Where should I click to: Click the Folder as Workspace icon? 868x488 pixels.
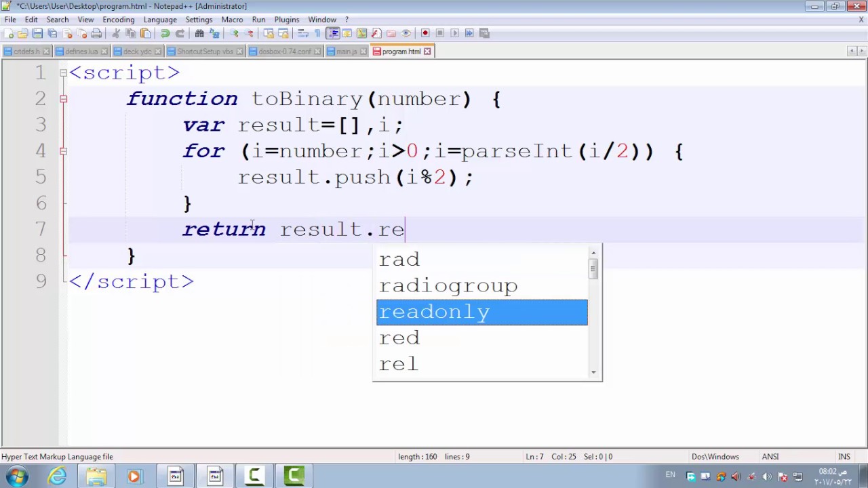[x=391, y=33]
